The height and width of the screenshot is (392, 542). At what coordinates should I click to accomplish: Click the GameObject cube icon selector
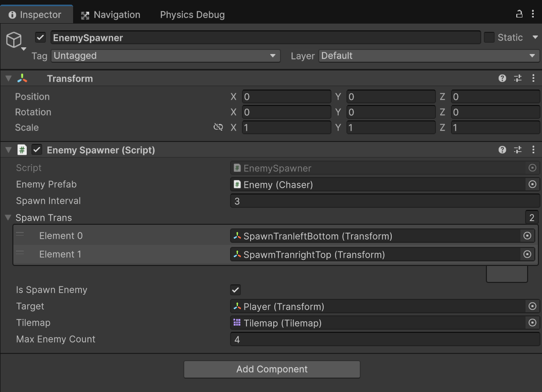tap(14, 40)
